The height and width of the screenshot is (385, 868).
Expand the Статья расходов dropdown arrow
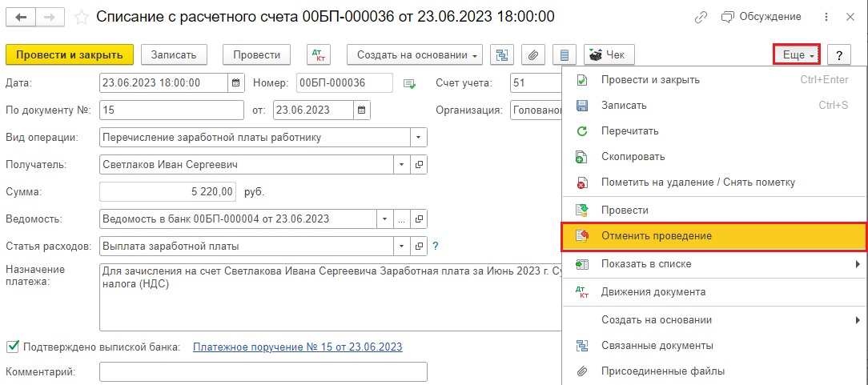click(403, 247)
